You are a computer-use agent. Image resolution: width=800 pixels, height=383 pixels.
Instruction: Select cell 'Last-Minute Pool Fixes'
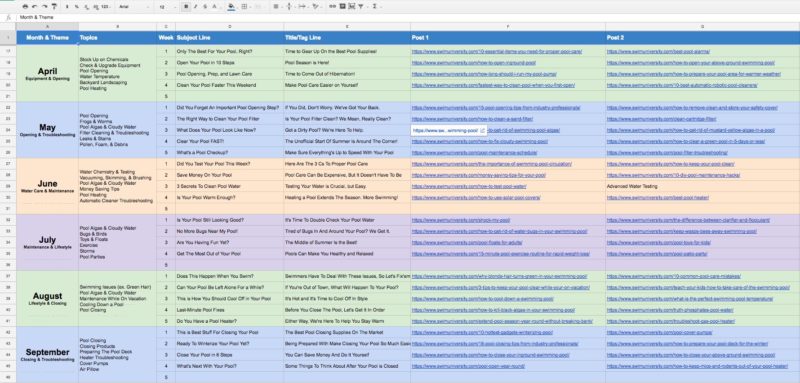tap(229, 310)
